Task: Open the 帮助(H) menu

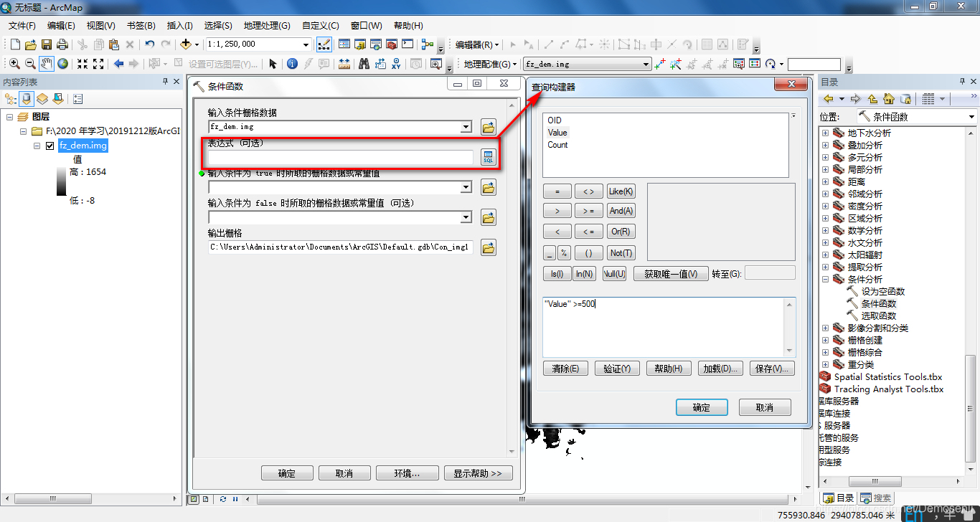Action: 408,26
